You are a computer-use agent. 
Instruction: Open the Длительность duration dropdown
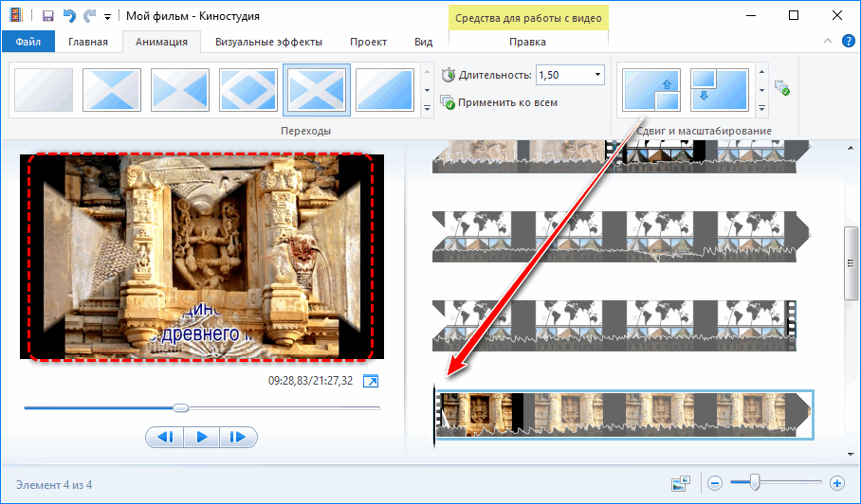[x=597, y=75]
